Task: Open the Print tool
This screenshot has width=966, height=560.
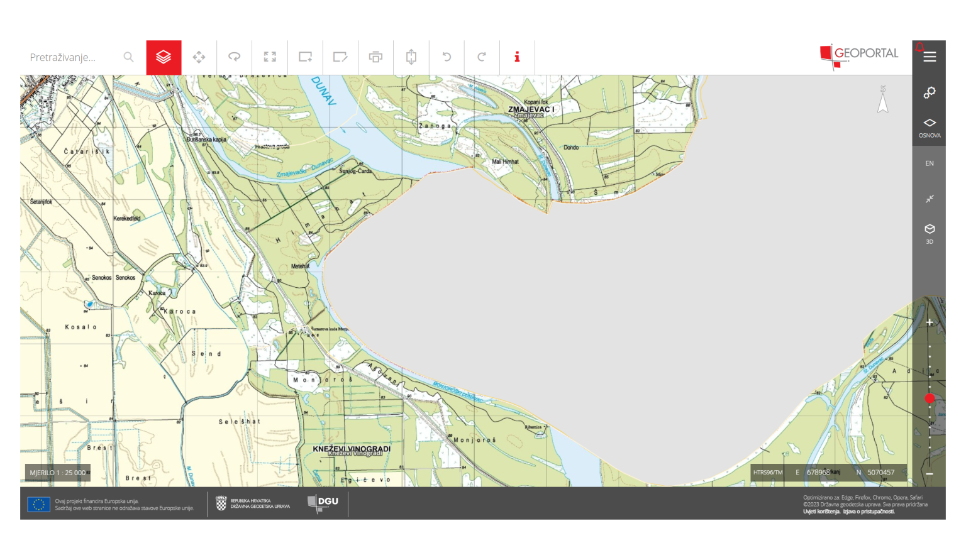Action: coord(375,57)
